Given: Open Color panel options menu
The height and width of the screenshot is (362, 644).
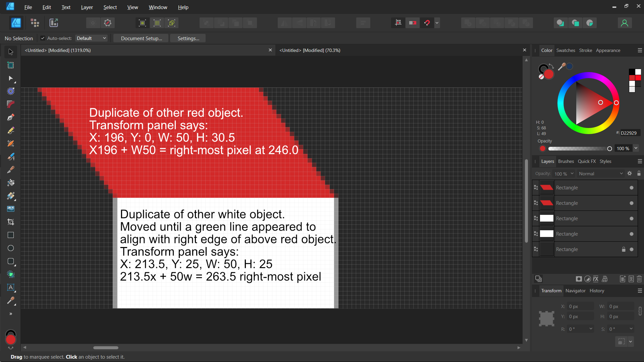Looking at the screenshot, I should pyautogui.click(x=640, y=50).
